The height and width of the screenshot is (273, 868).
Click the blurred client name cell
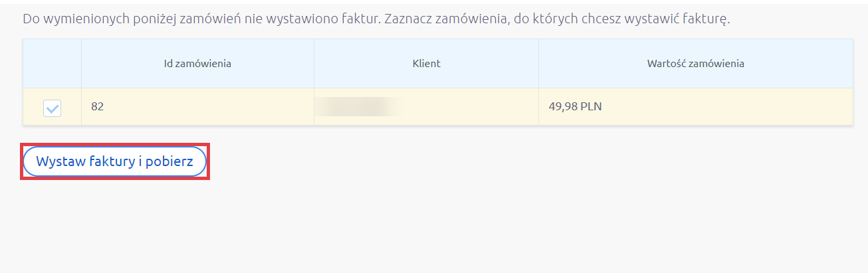(360, 106)
